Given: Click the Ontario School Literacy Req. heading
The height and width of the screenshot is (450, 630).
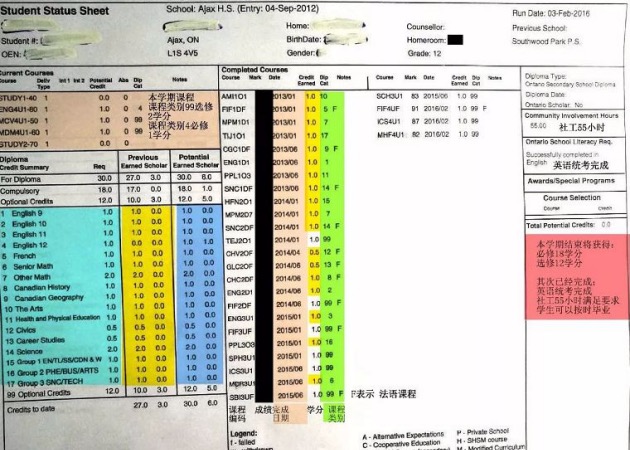Looking at the screenshot, I should pos(569,142).
